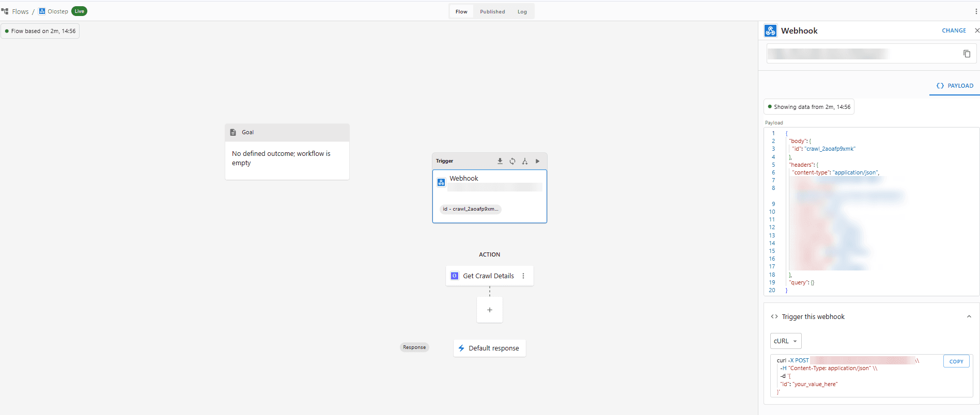Click the payload line with "crawl_2aoafp9xmk"
This screenshot has height=415, width=980.
tap(824, 149)
